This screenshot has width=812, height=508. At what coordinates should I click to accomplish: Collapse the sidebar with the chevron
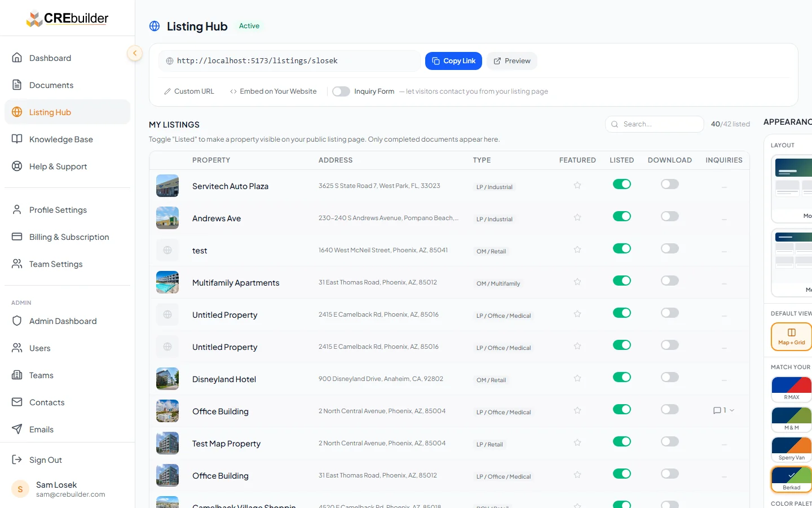click(x=135, y=52)
